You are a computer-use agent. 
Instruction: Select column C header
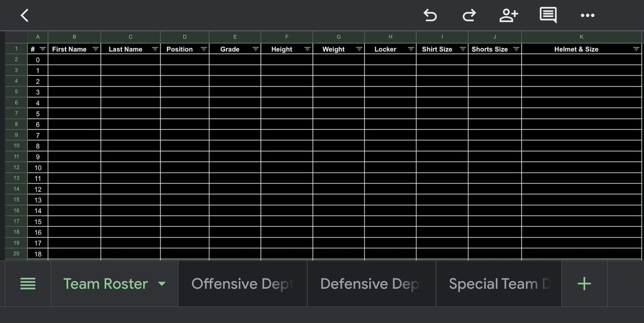pyautogui.click(x=130, y=37)
